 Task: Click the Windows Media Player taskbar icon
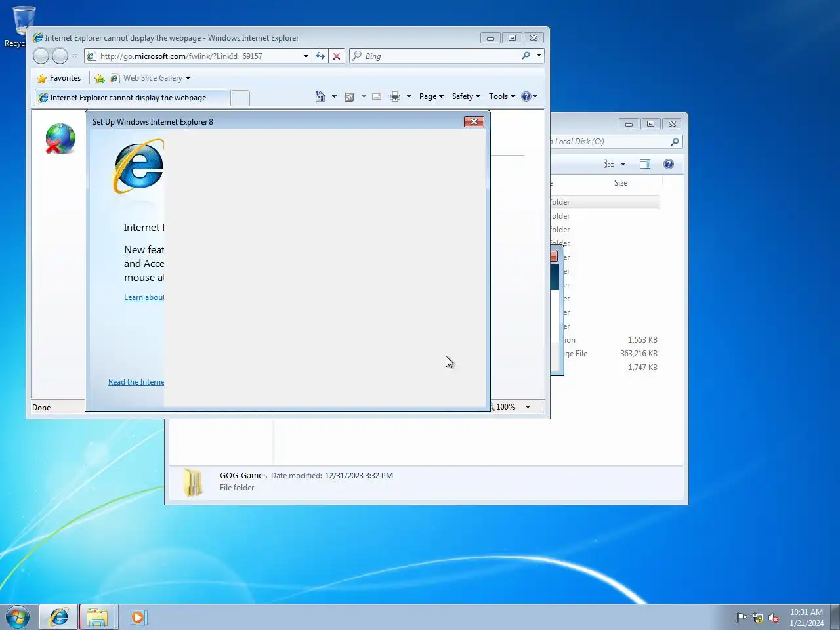(138, 618)
